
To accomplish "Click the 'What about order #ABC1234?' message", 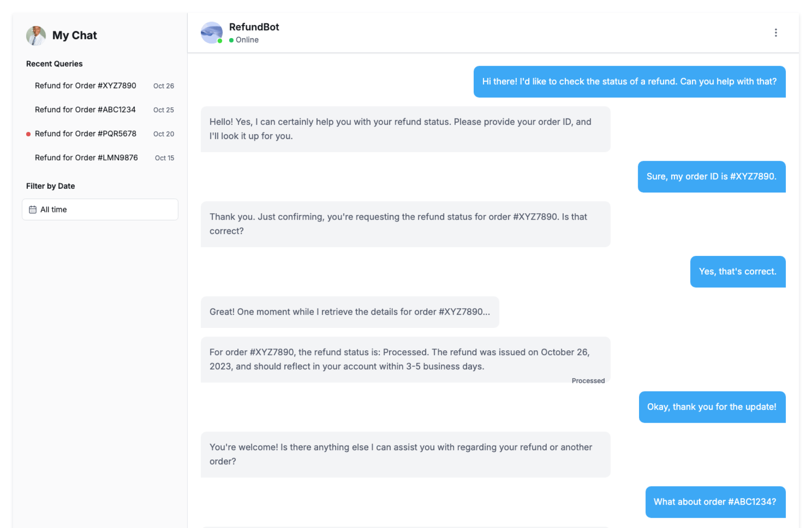I will click(715, 502).
